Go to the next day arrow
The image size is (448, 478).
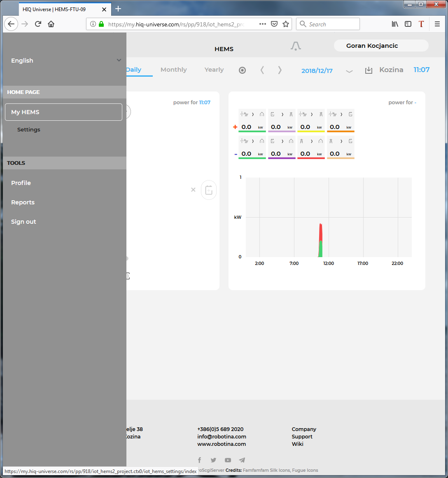(280, 70)
